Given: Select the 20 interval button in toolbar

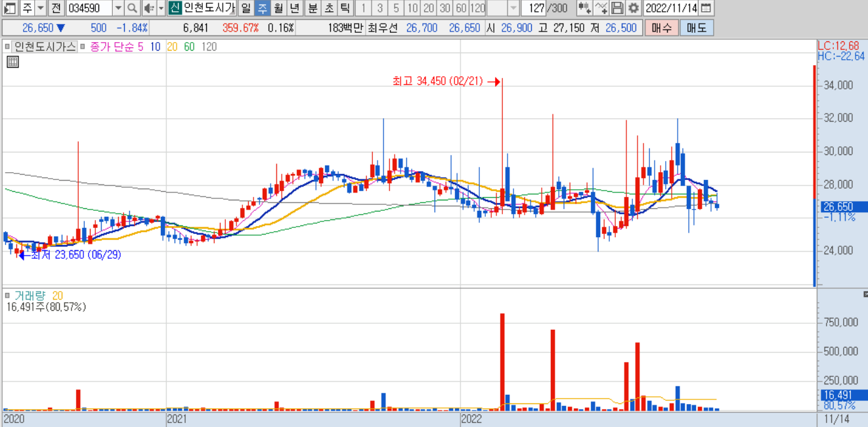Looking at the screenshot, I should [429, 8].
